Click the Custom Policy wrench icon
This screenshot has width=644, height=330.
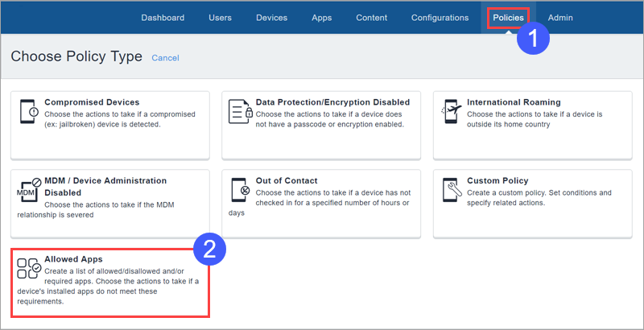pos(452,191)
